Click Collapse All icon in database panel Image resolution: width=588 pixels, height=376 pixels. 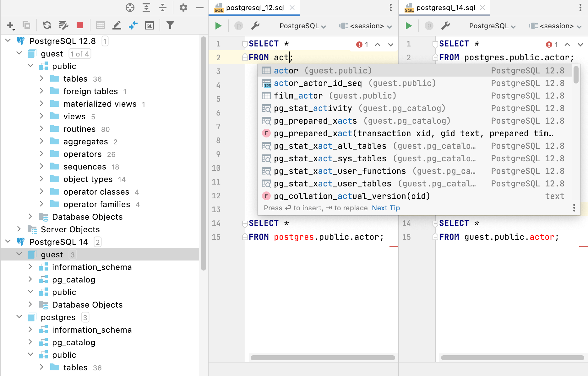pyautogui.click(x=163, y=8)
